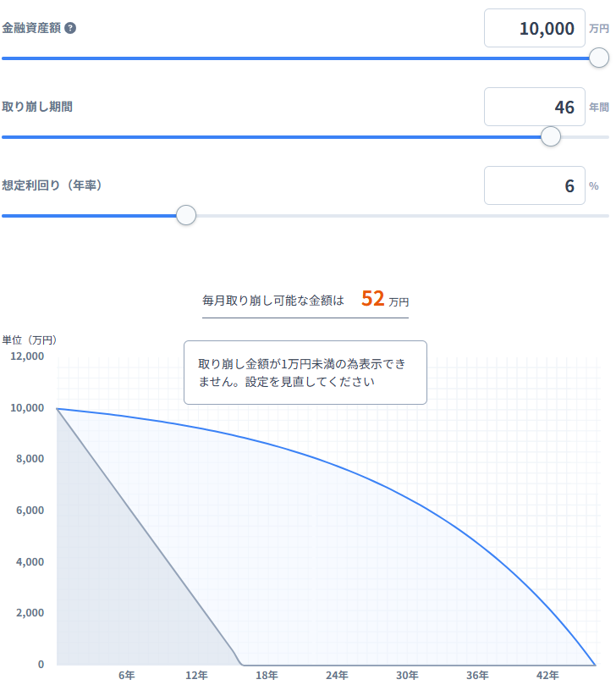Click the 金融資産額 label text
Screen dimensions: 616x685
pyautogui.click(x=31, y=28)
